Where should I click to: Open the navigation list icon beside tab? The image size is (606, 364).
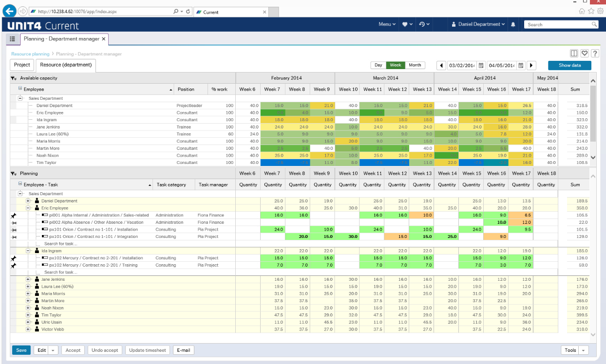tap(13, 39)
